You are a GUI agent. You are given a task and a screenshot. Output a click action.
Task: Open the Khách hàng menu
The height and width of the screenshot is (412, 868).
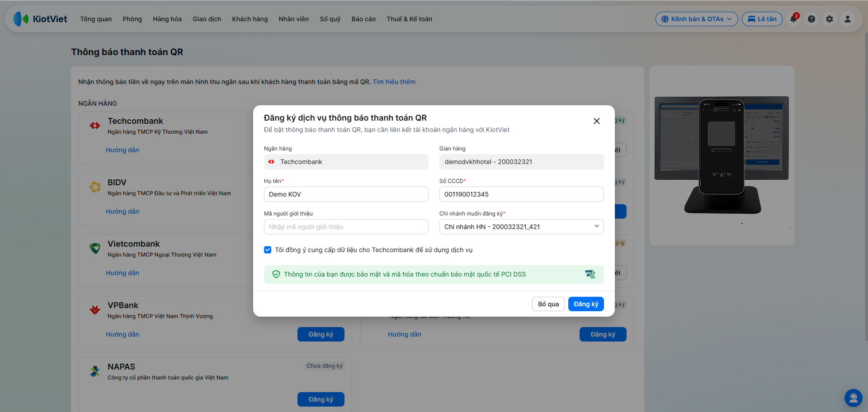pos(250,19)
